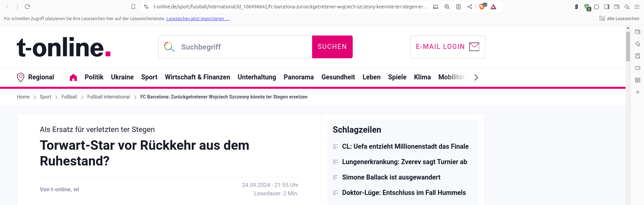Click the address bar URL

click(x=291, y=7)
